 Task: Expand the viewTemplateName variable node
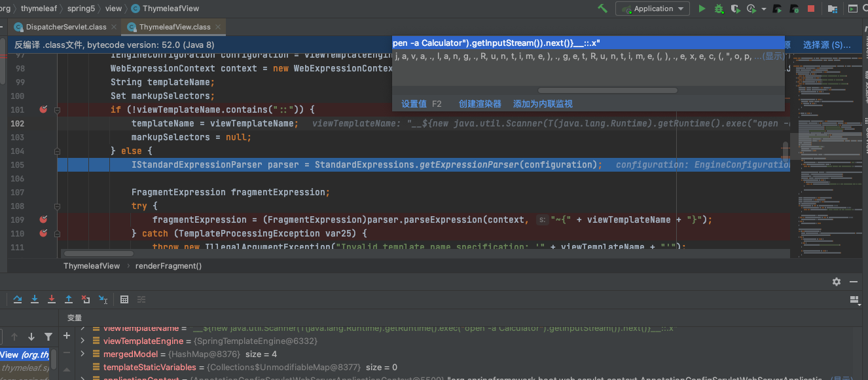(82, 328)
